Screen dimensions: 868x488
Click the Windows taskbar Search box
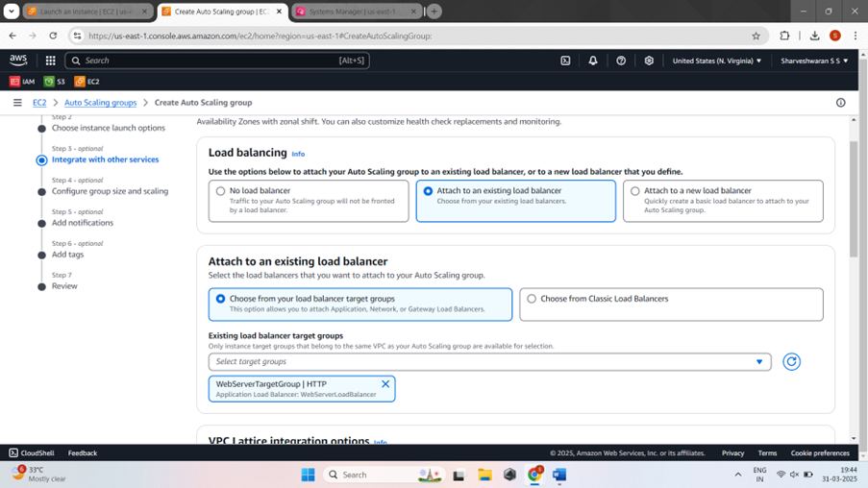384,475
